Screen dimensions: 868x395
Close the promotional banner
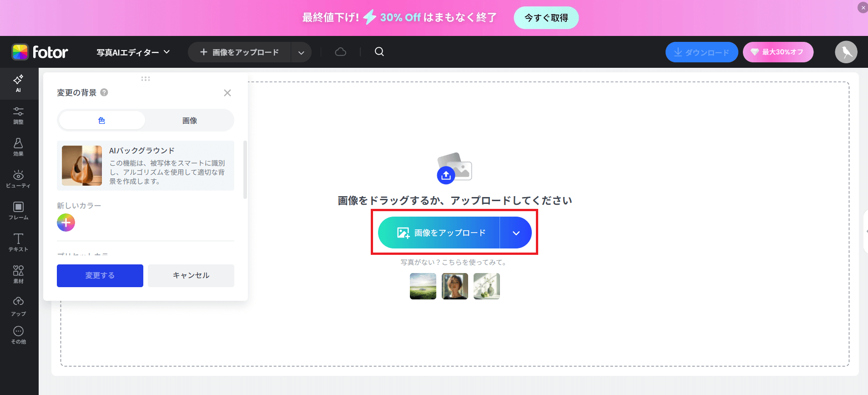pyautogui.click(x=863, y=8)
